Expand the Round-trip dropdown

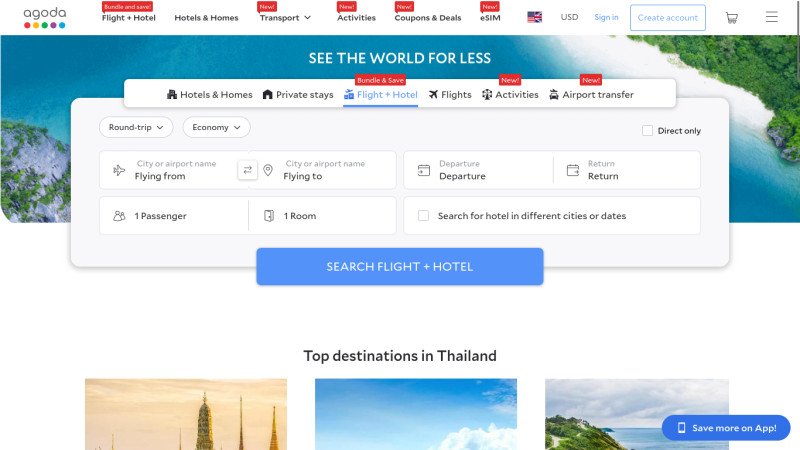point(136,127)
